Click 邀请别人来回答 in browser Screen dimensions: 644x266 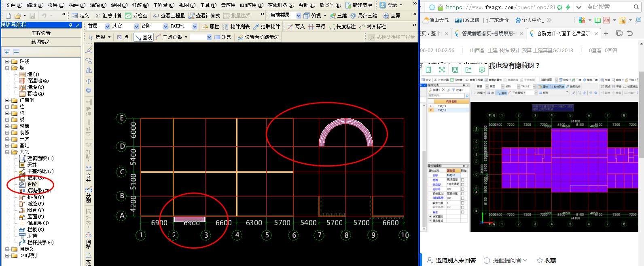pyautogui.click(x=451, y=260)
